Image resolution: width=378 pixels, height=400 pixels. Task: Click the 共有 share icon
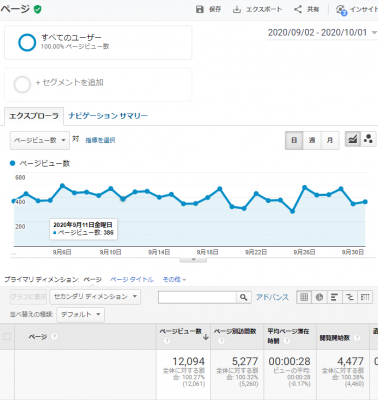coord(298,9)
